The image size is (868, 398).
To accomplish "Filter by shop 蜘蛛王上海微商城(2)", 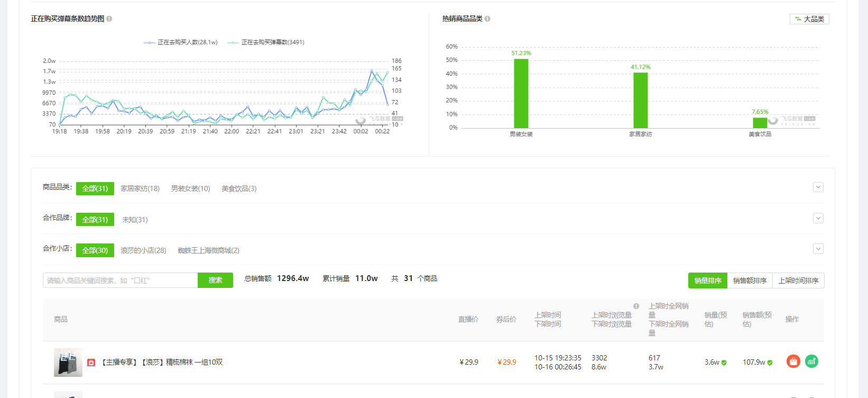I will (209, 250).
